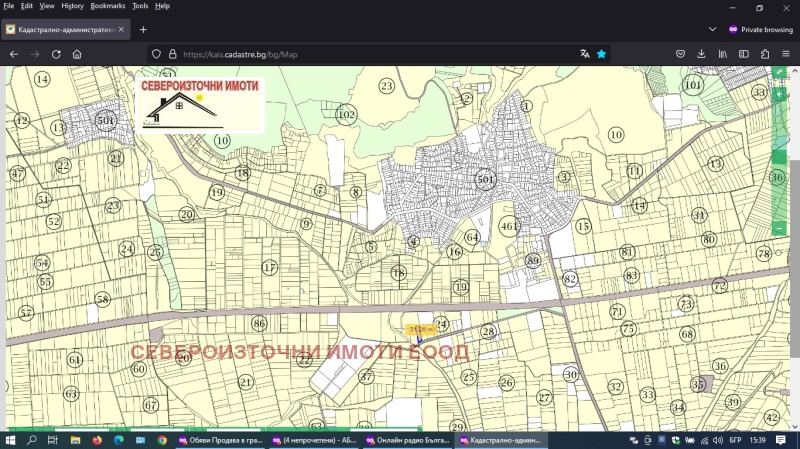Click the yellow area measurement label
The image size is (800, 449).
pos(421,330)
